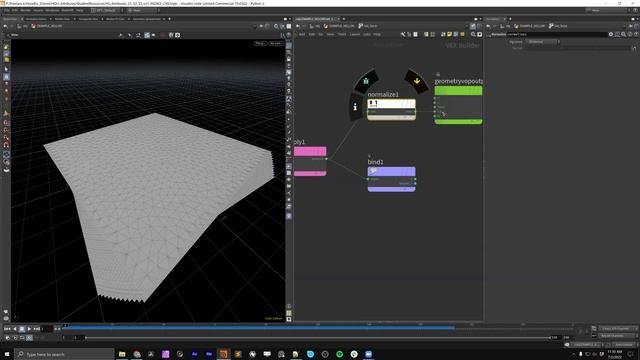Click network editor list view icon
This screenshot has width=640, height=360.
point(426,34)
